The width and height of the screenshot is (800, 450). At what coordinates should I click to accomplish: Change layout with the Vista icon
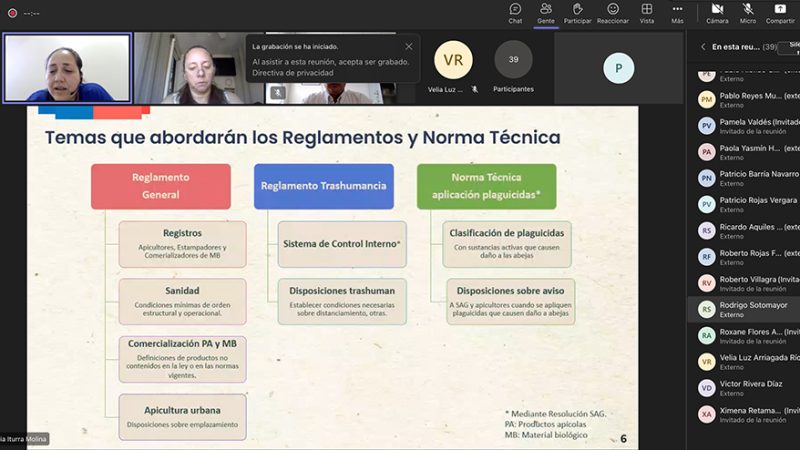pos(647,13)
